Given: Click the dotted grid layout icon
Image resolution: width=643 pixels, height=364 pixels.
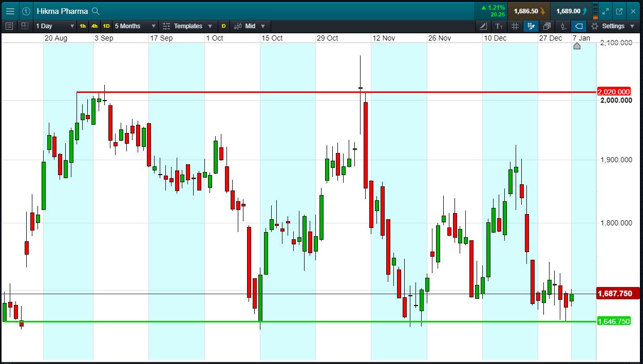Looking at the screenshot, I should 25,26.
